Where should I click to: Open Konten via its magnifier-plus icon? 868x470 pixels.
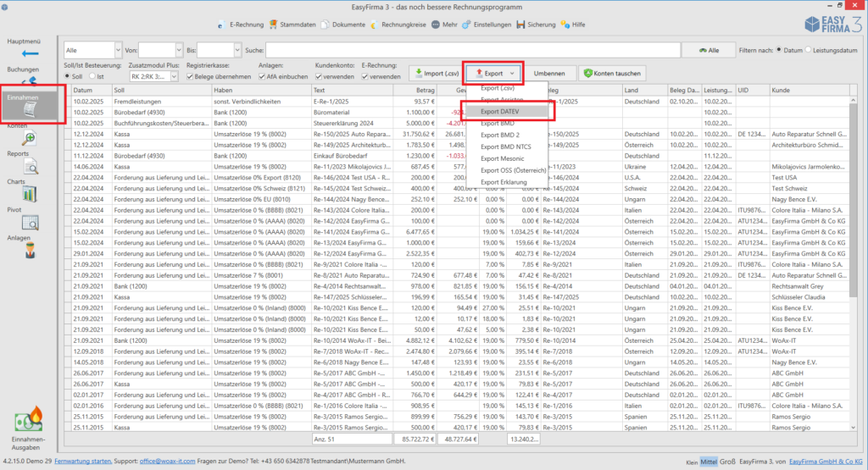(30, 138)
